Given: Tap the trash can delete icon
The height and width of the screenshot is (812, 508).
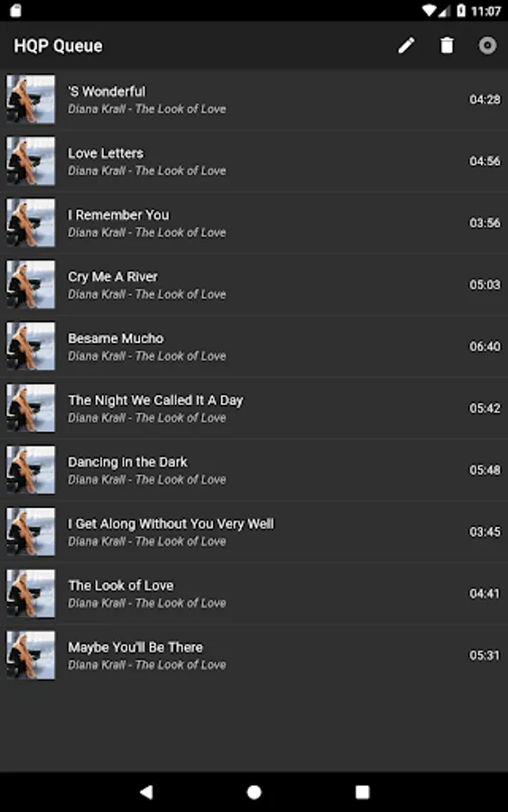Looking at the screenshot, I should pyautogui.click(x=447, y=46).
